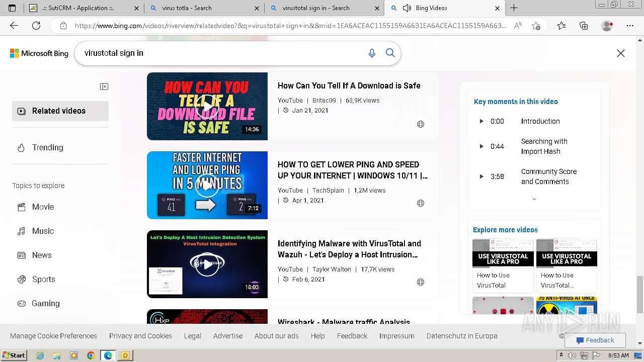Open the volume control in system tray
Screen dimensions: 644x362
tap(572, 355)
